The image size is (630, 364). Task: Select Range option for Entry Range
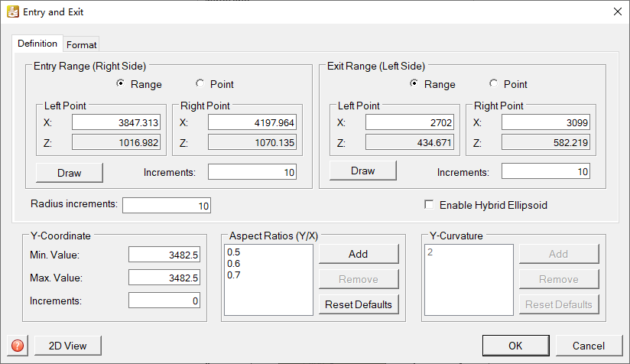point(120,83)
